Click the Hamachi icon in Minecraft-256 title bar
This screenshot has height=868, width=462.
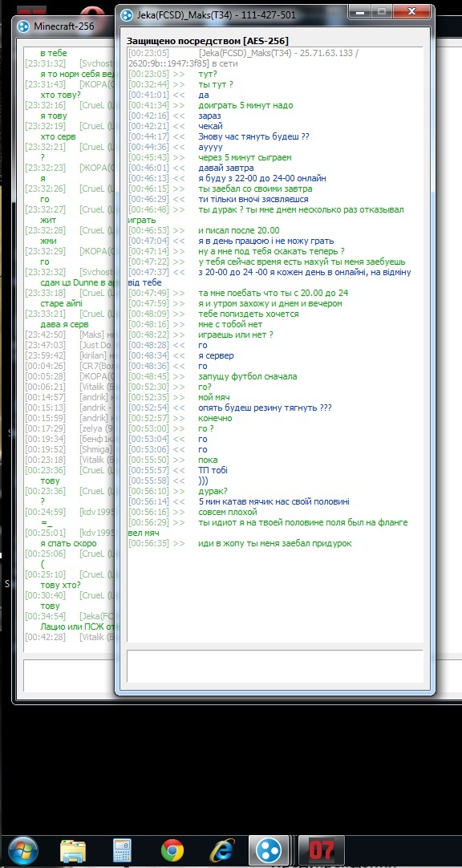pos(23,26)
